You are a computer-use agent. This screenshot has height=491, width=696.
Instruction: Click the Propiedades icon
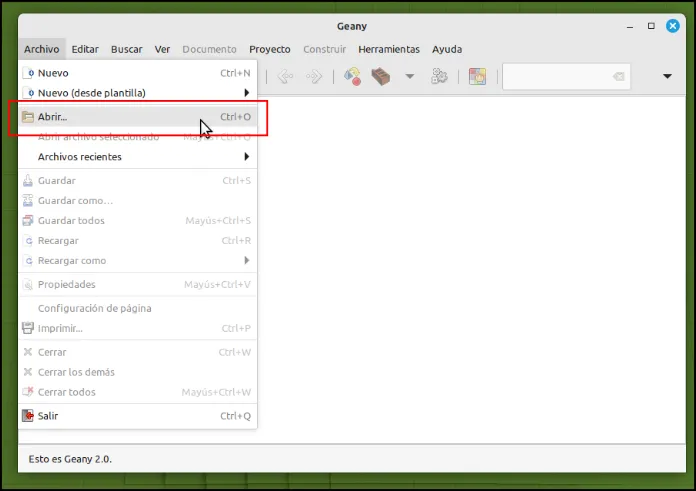pyautogui.click(x=28, y=285)
